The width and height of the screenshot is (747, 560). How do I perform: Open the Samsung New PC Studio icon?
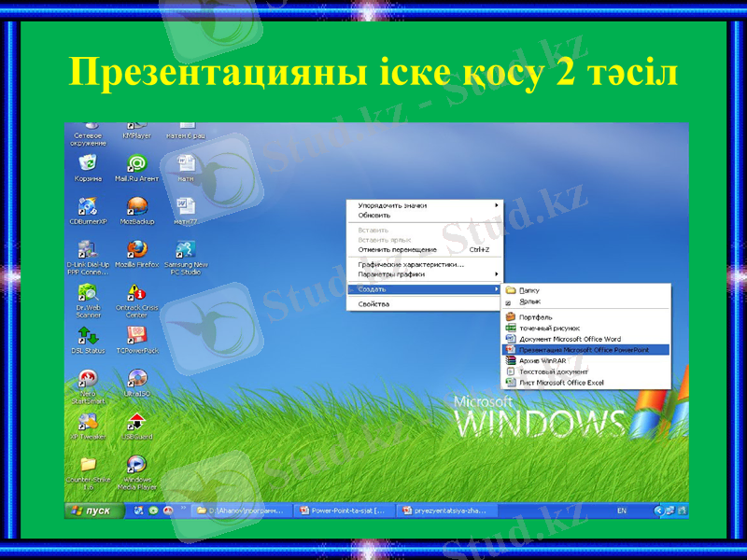(x=185, y=250)
